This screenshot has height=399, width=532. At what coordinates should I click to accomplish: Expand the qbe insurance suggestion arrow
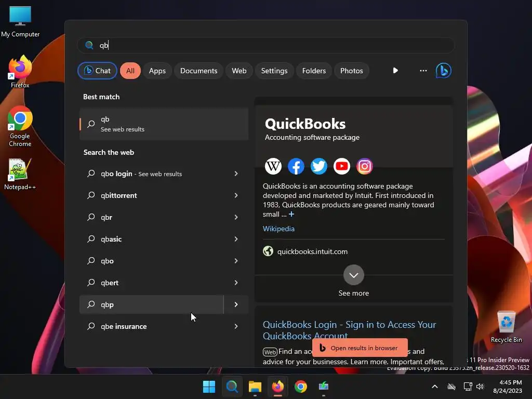coord(236,326)
